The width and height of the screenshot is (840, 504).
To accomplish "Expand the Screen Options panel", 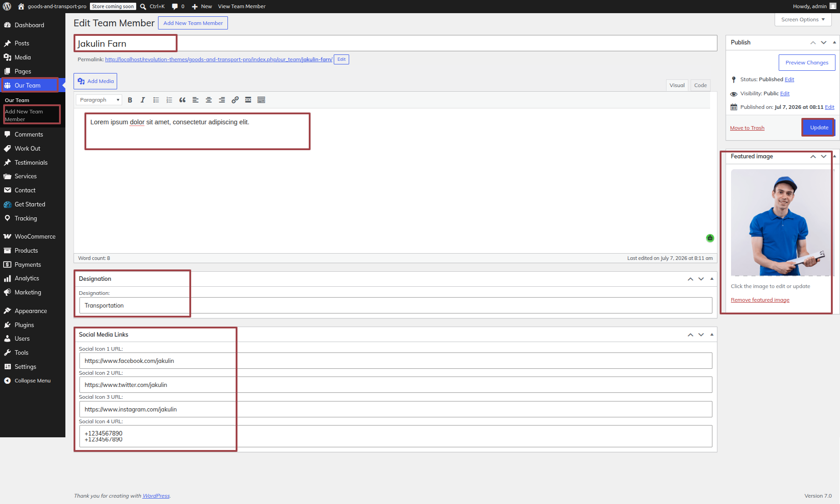I will 803,20.
